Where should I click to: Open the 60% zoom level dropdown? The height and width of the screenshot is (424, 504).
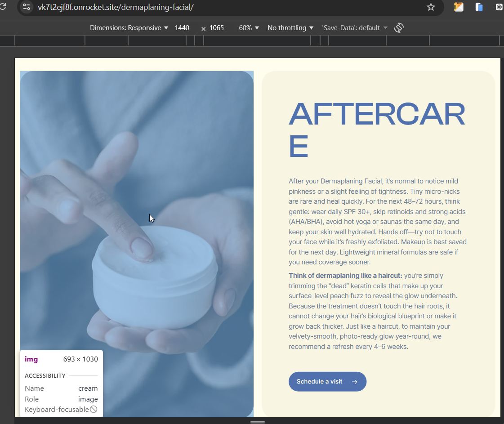[x=249, y=27]
